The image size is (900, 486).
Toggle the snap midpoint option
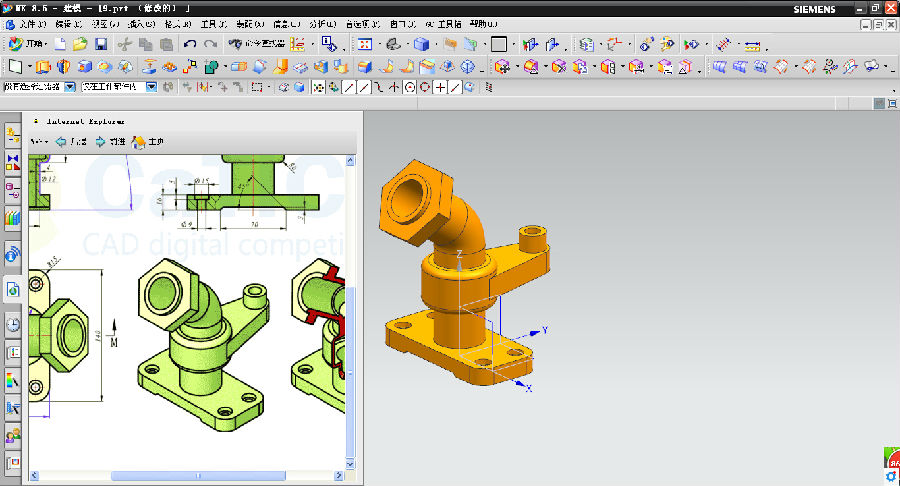pyautogui.click(x=363, y=87)
